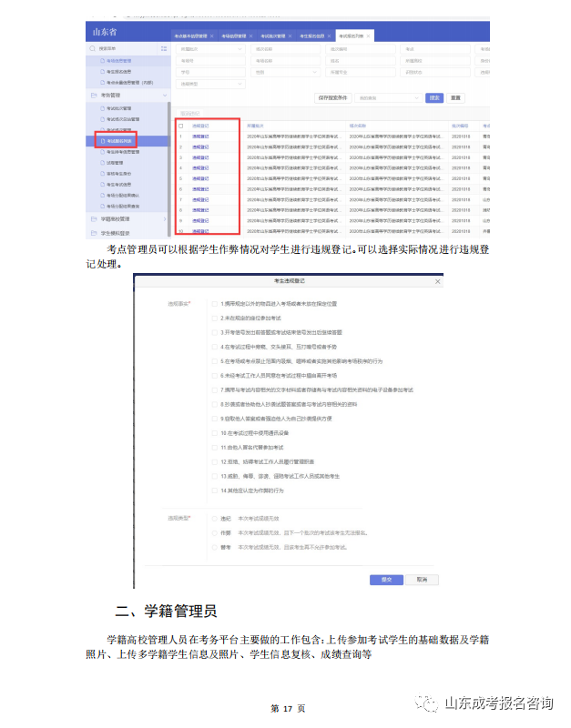The width and height of the screenshot is (571, 728).
Task: Collapse the 考务管理 group chevron
Action: (165, 96)
